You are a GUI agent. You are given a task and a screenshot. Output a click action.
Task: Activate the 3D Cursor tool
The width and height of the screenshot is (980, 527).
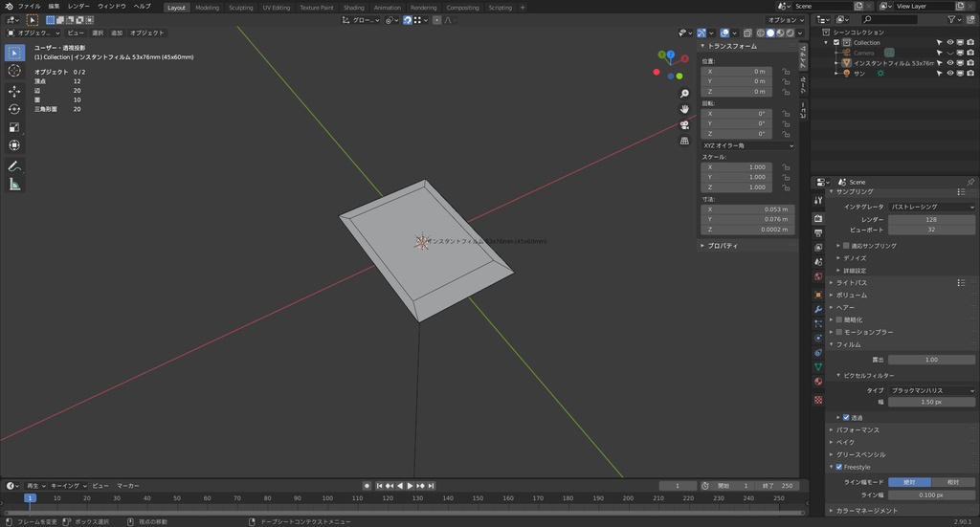pyautogui.click(x=14, y=71)
